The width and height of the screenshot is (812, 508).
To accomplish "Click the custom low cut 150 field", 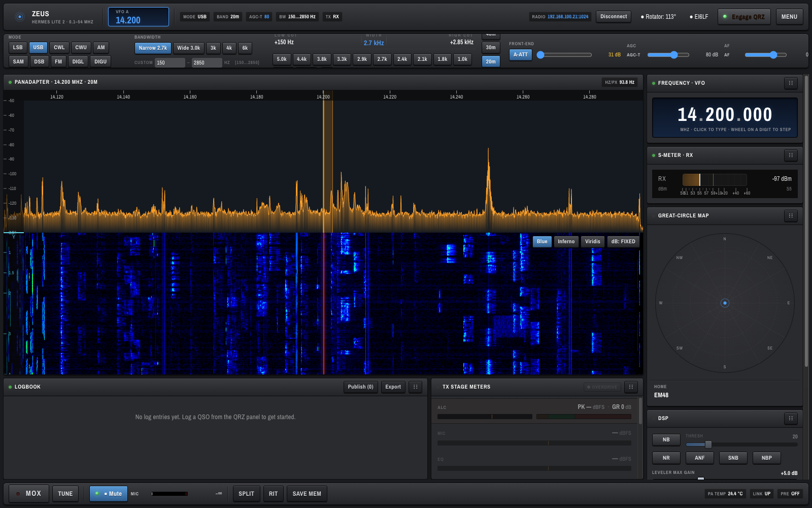I will click(x=170, y=63).
